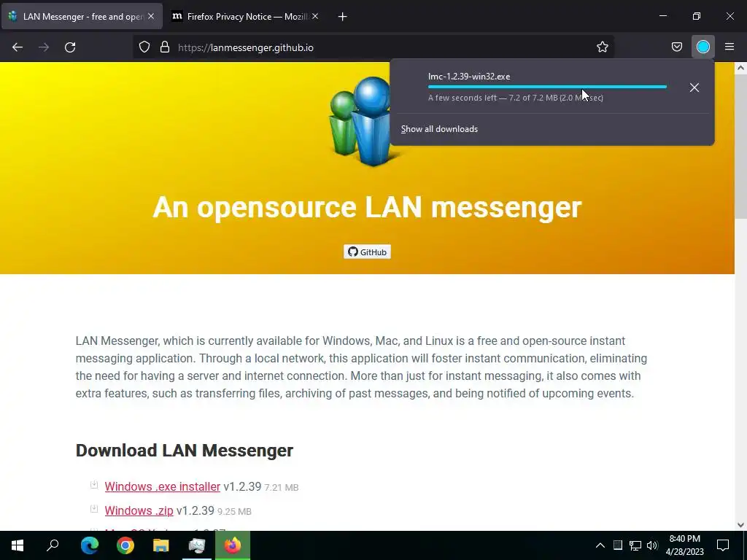Click the Download LAN Messenger heading

[185, 451]
